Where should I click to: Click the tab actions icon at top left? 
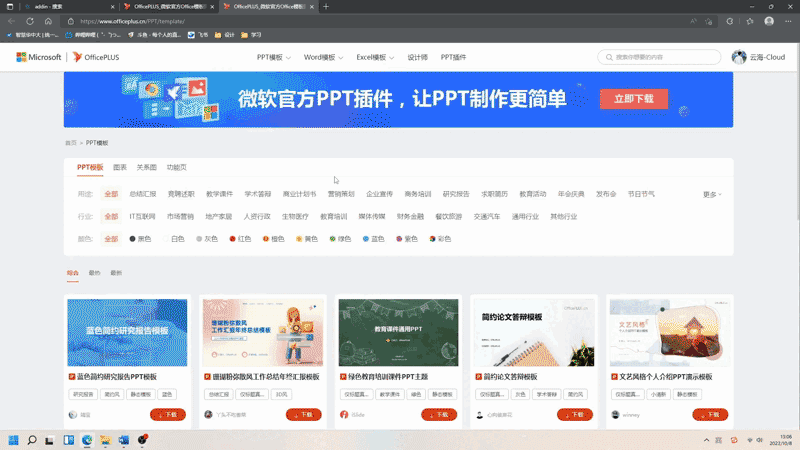point(10,7)
